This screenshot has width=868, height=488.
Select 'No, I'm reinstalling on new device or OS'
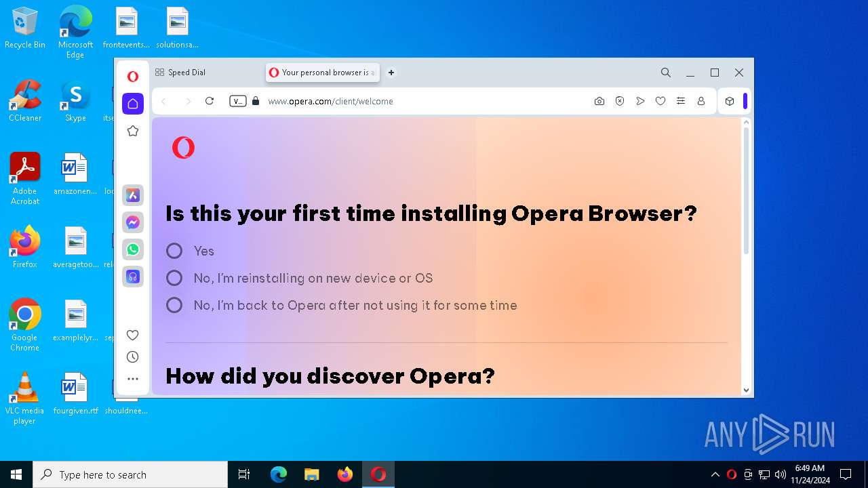tap(174, 278)
